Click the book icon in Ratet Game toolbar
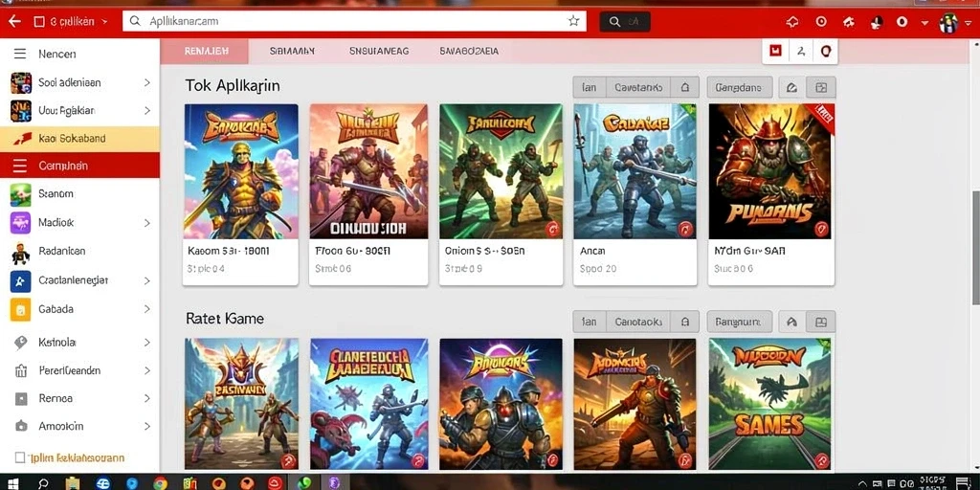The width and height of the screenshot is (980, 490). [821, 322]
